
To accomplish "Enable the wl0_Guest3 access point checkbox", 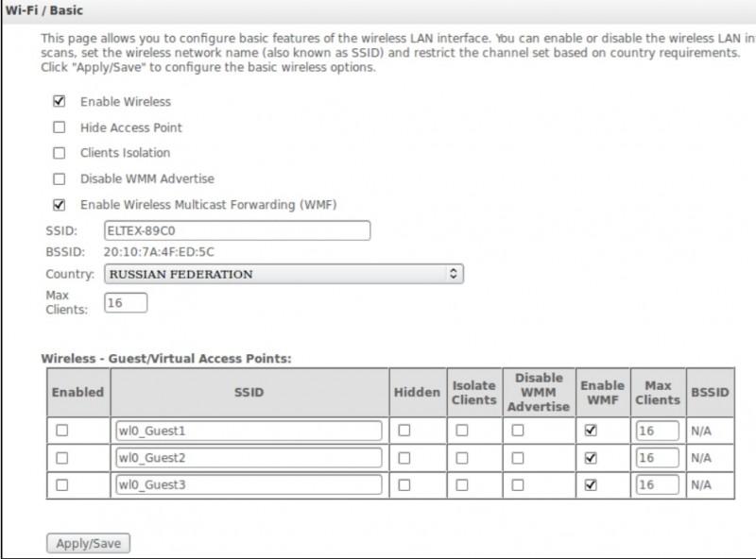I will click(61, 484).
